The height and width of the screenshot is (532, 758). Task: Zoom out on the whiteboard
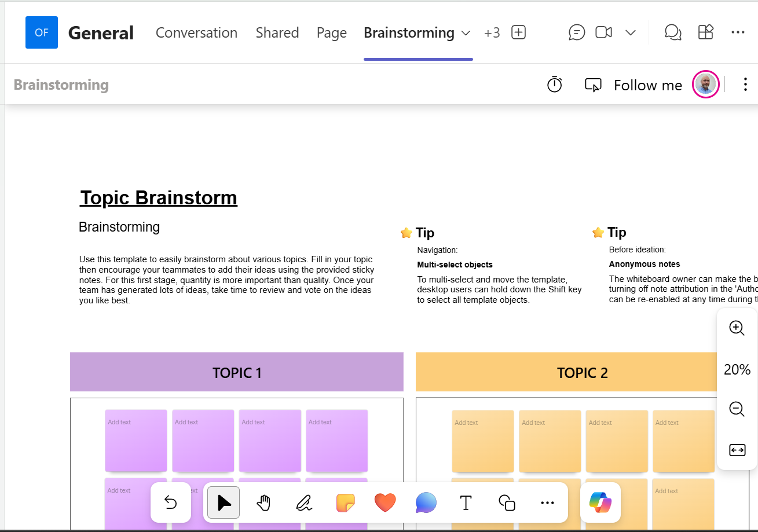(737, 409)
